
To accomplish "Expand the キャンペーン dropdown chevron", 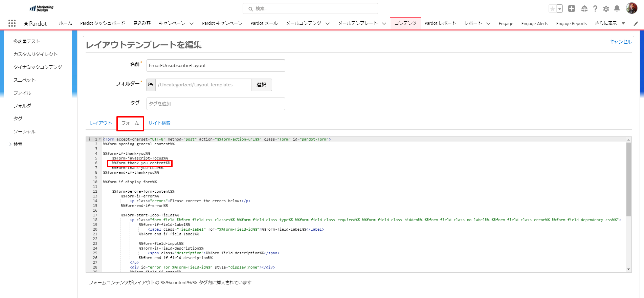I will pos(192,23).
